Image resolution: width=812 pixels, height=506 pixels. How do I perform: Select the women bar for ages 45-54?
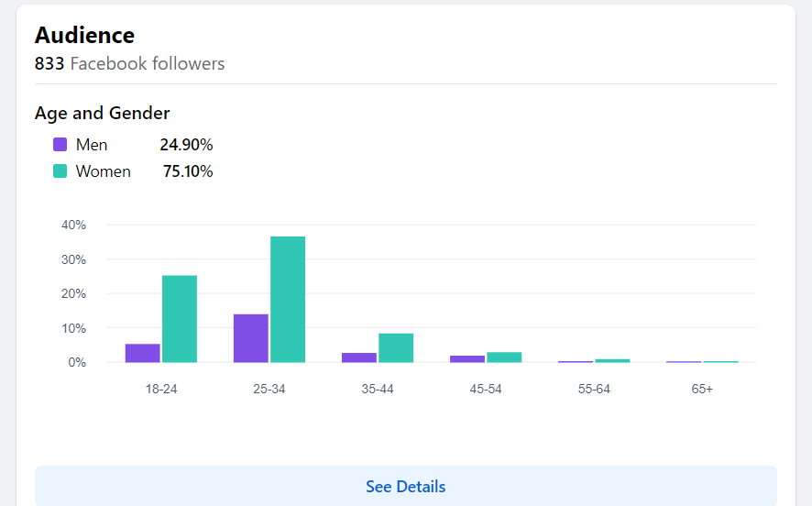(x=504, y=357)
